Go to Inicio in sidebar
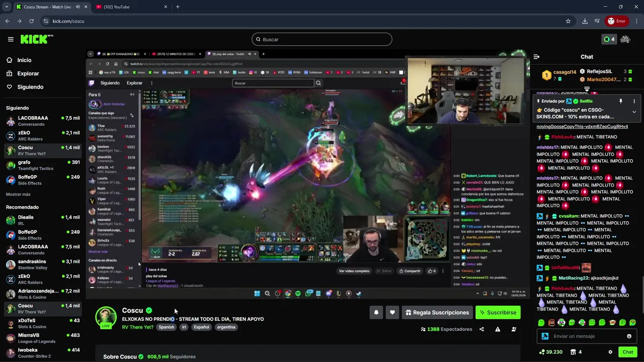Image resolution: width=644 pixels, height=362 pixels. [24, 60]
